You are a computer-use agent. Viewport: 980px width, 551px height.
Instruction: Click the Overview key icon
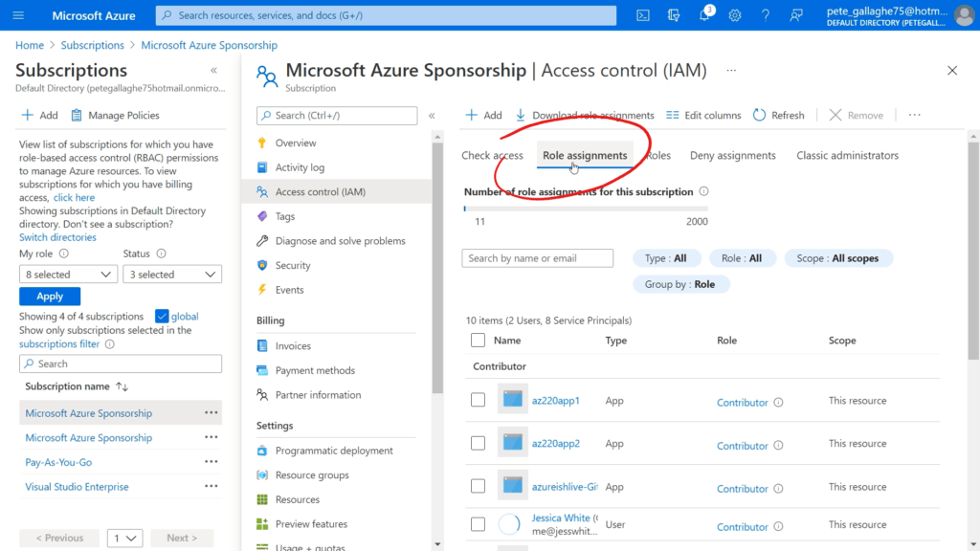pyautogui.click(x=262, y=143)
